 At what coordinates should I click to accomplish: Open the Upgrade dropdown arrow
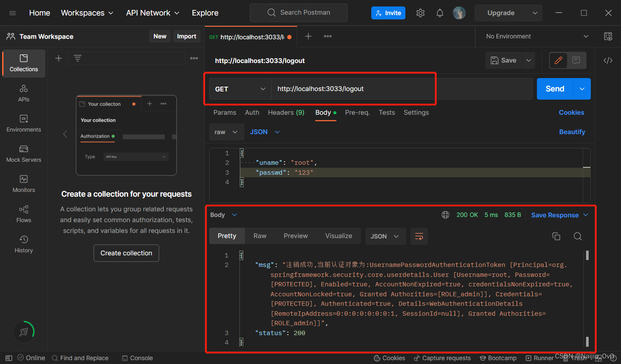coord(535,13)
